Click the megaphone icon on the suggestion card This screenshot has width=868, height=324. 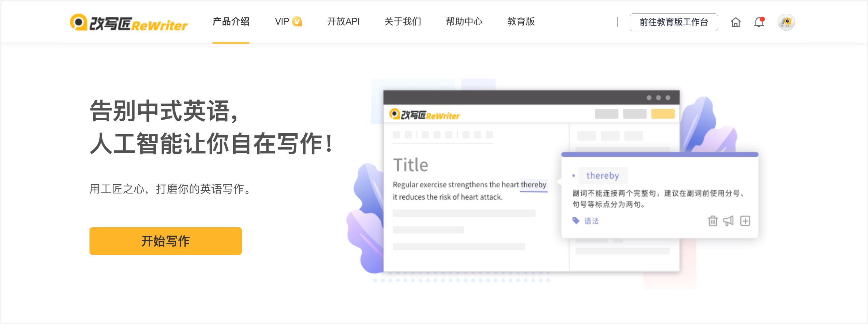pos(728,221)
